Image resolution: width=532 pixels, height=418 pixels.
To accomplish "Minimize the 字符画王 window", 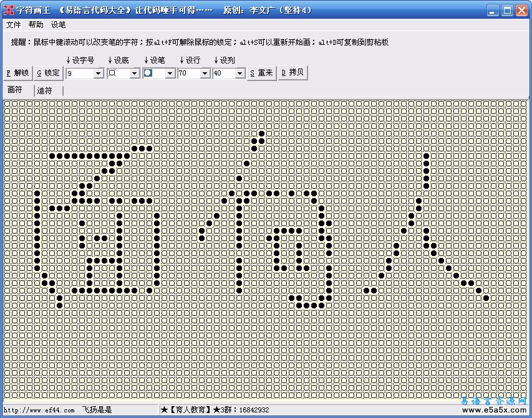I will 493,10.
